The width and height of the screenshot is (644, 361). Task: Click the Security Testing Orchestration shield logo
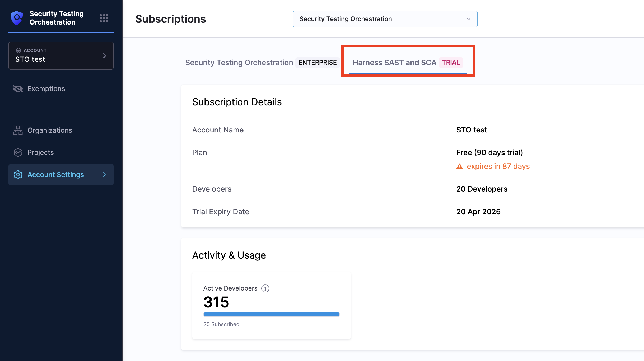point(17,18)
